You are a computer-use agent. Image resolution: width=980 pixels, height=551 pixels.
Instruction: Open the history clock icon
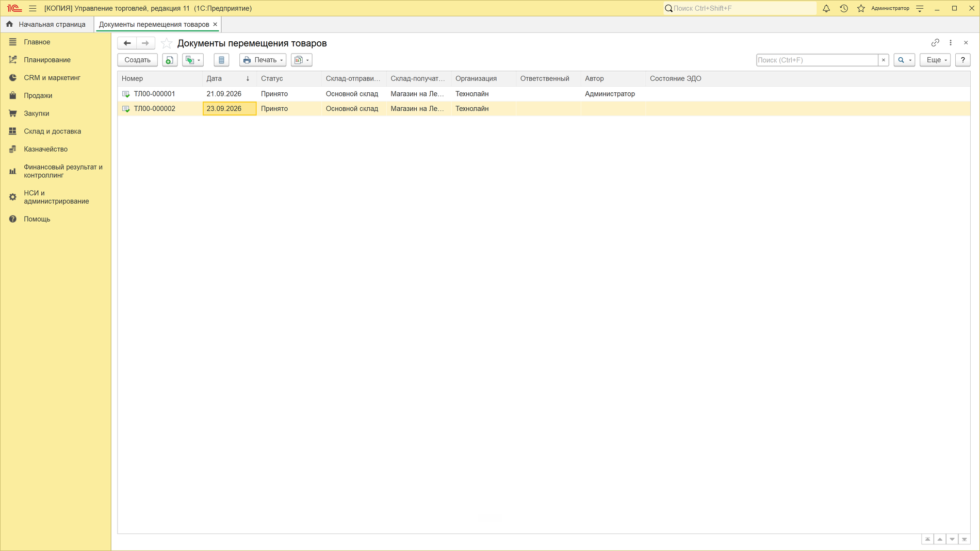pyautogui.click(x=844, y=8)
